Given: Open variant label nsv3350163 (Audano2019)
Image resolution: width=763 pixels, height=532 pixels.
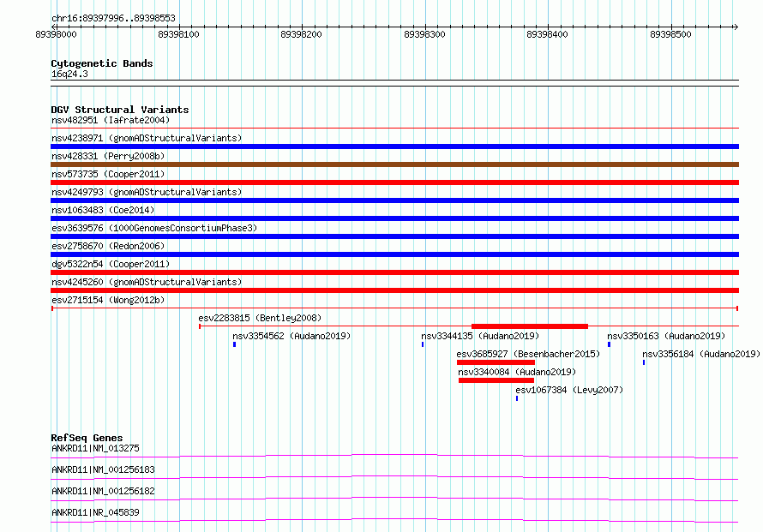Looking at the screenshot, I should coord(666,336).
